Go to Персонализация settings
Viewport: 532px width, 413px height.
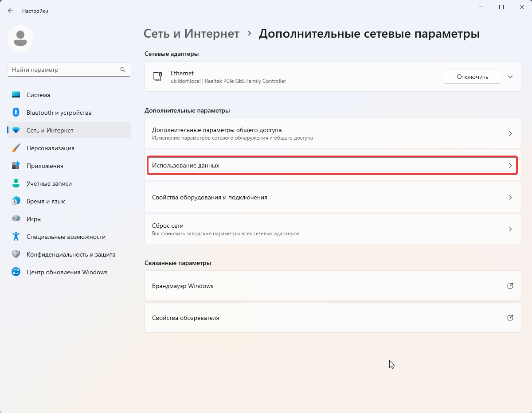click(69, 148)
